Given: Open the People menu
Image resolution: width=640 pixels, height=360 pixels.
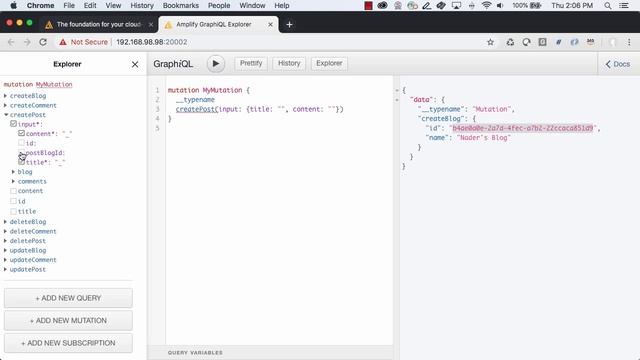Looking at the screenshot, I should coord(219,5).
